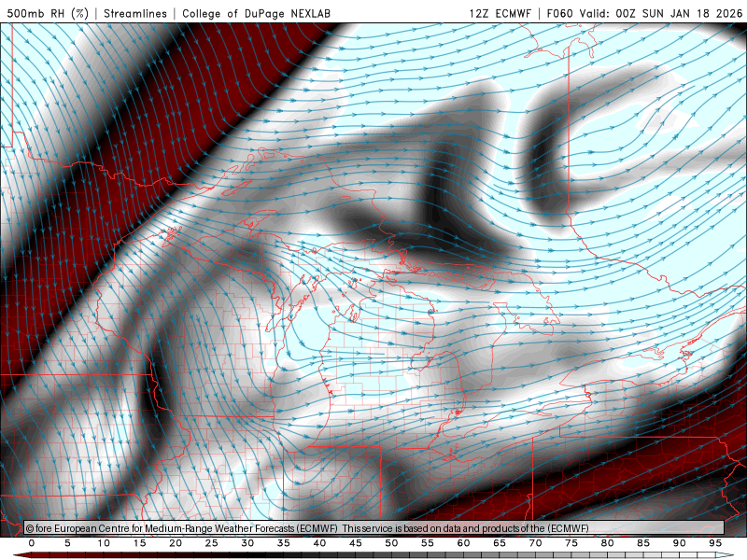The height and width of the screenshot is (560, 747).
Task: Click the "55" colorbar label
Action: (x=428, y=543)
